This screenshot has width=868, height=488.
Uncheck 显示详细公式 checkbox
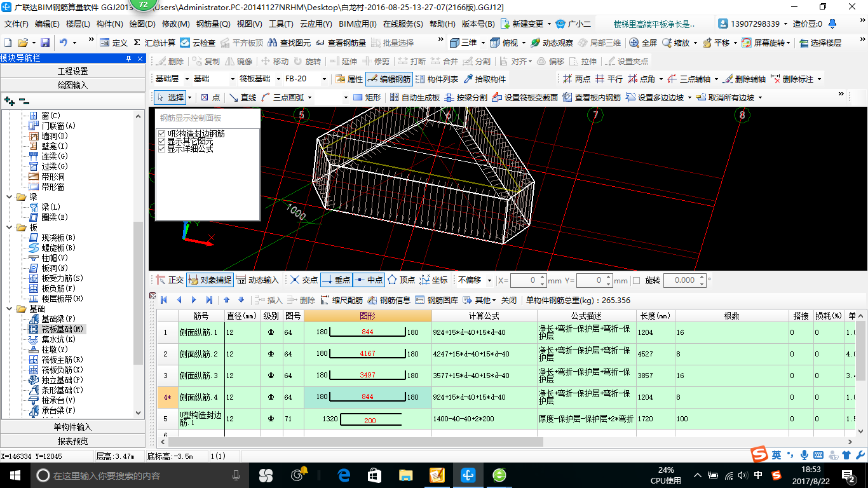[x=161, y=149]
